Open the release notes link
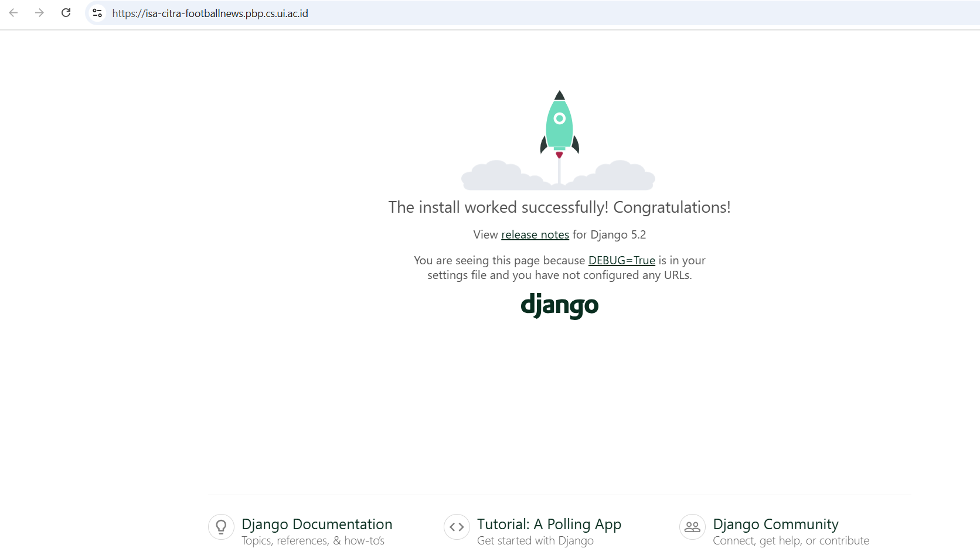 (x=535, y=235)
